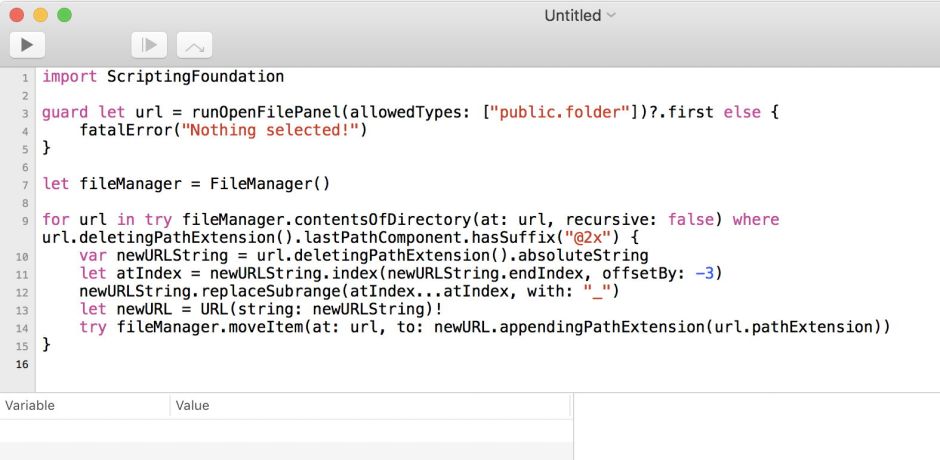
Task: Place cursor in import ScriptingFoundation line
Action: click(163, 77)
